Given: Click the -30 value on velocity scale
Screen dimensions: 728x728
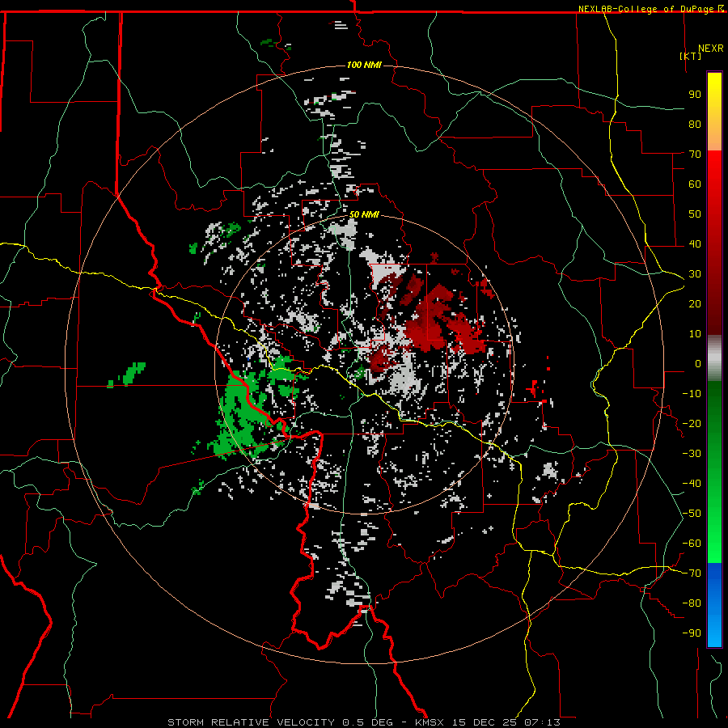Looking at the screenshot, I should click(x=692, y=454).
